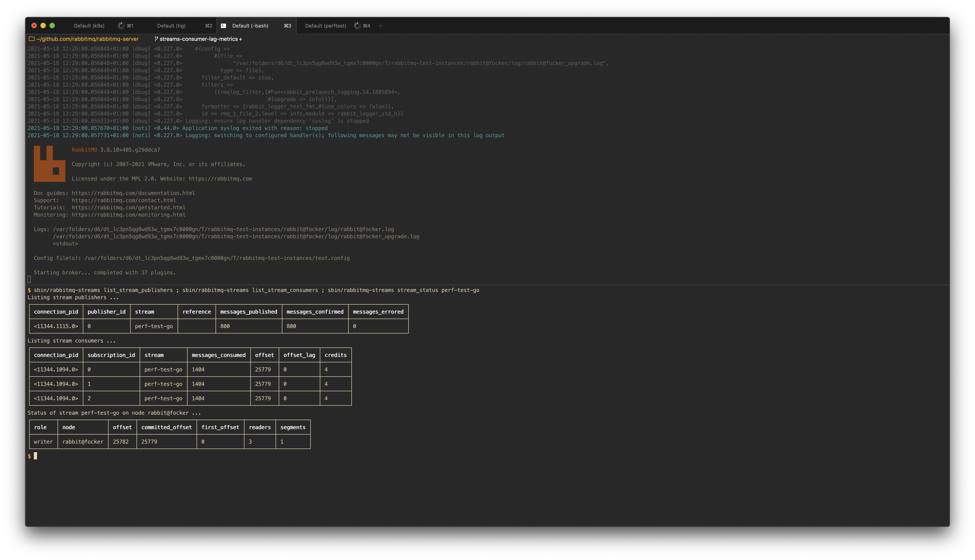Viewport: 975px width, 560px height.
Task: Open the rabbitmq.com/monitoring.html link
Action: pos(128,215)
